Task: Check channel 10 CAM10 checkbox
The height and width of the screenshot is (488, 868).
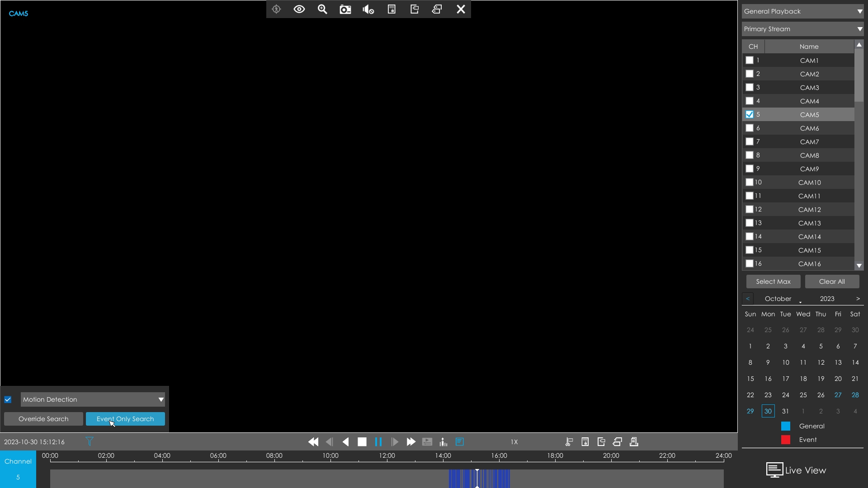Action: tap(750, 182)
